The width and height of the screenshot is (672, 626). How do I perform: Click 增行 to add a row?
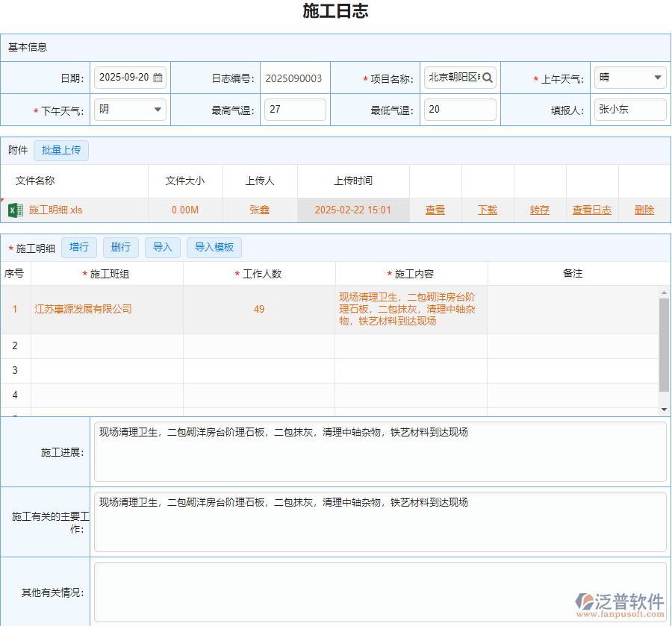(79, 247)
